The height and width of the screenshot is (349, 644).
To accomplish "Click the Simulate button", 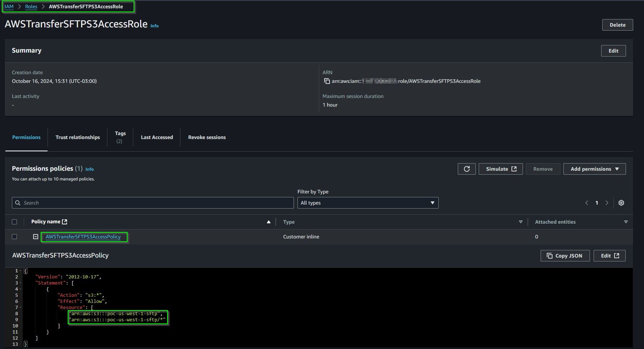I will coord(501,169).
